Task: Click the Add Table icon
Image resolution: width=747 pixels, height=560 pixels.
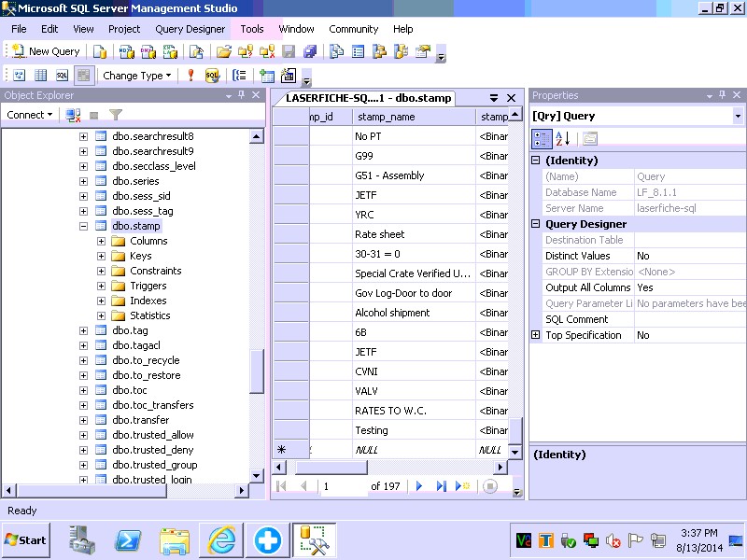Action: pyautogui.click(x=268, y=76)
